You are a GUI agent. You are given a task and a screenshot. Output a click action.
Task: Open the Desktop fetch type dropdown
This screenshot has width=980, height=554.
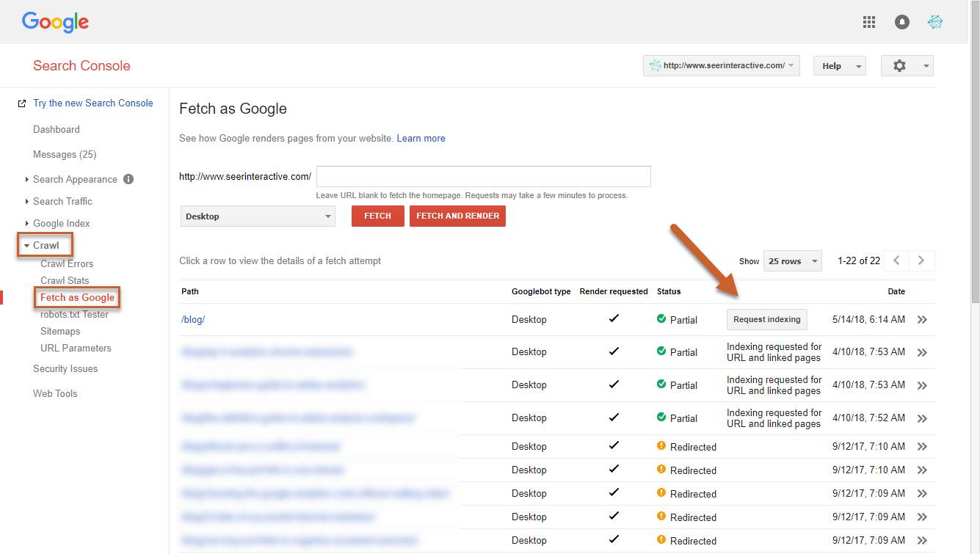tap(258, 216)
